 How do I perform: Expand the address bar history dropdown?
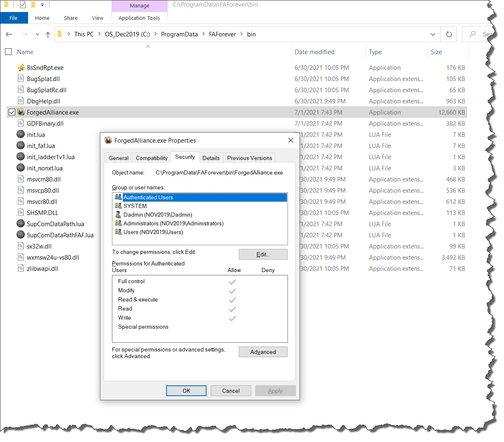(433, 34)
